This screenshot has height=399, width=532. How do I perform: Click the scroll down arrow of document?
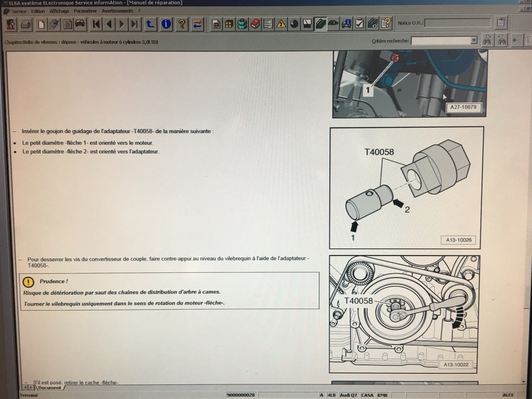523,382
